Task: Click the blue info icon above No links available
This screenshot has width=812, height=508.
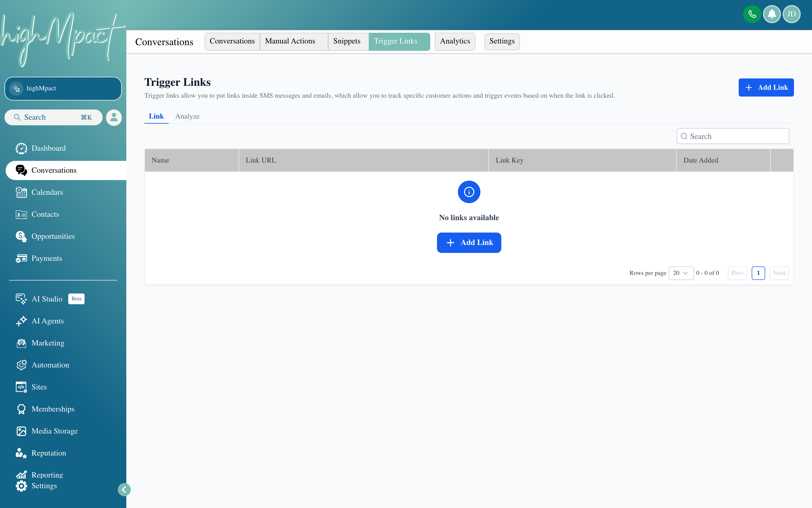Action: tap(469, 192)
